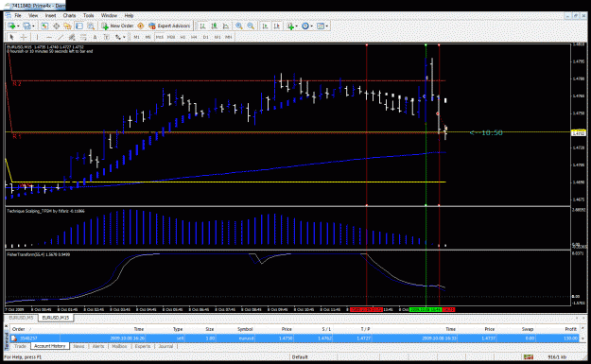Toggle Chart Shift from right border
591x364 pixels.
pyautogui.click(x=277, y=26)
